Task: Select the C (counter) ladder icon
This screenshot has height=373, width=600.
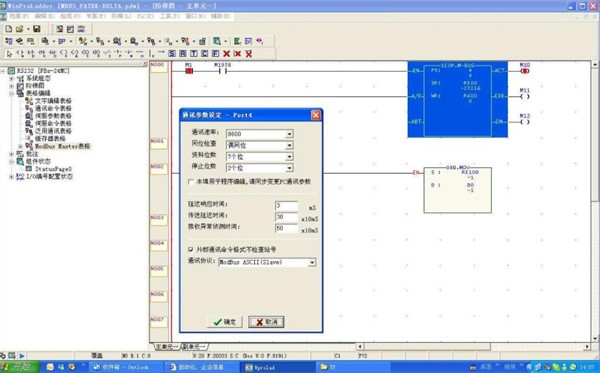Action: (x=205, y=54)
